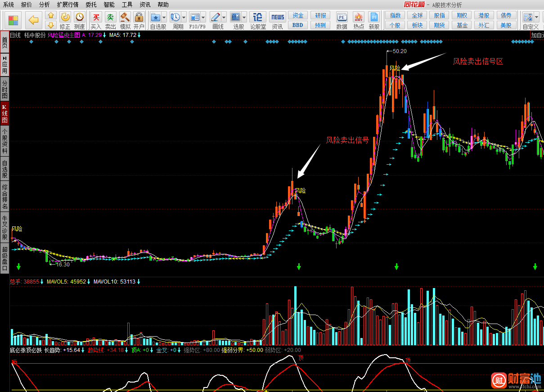
Task: Open the 模拟 gavel icon
Action: coord(125,17)
